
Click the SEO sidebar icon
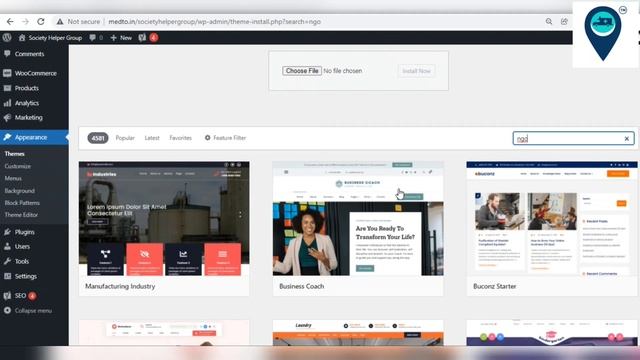point(7,296)
